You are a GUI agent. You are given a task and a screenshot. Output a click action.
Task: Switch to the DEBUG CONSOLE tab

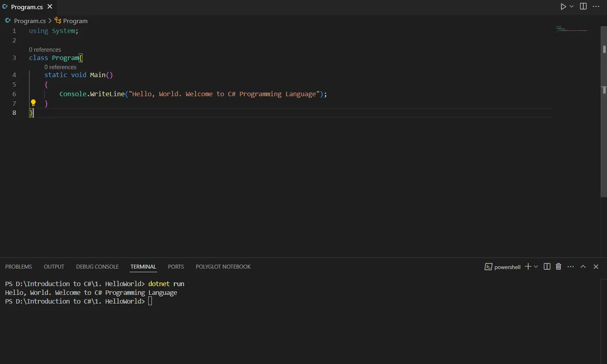97,267
